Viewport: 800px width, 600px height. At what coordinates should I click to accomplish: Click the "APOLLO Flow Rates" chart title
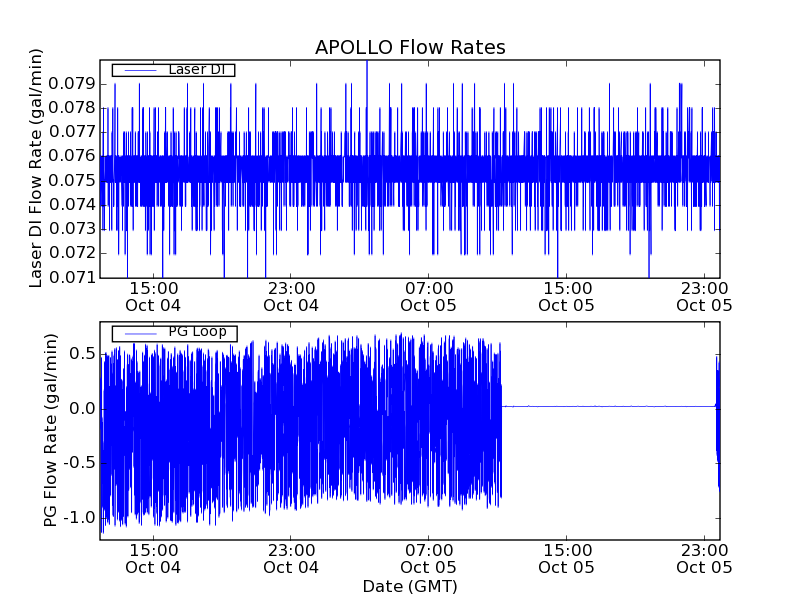coord(410,47)
